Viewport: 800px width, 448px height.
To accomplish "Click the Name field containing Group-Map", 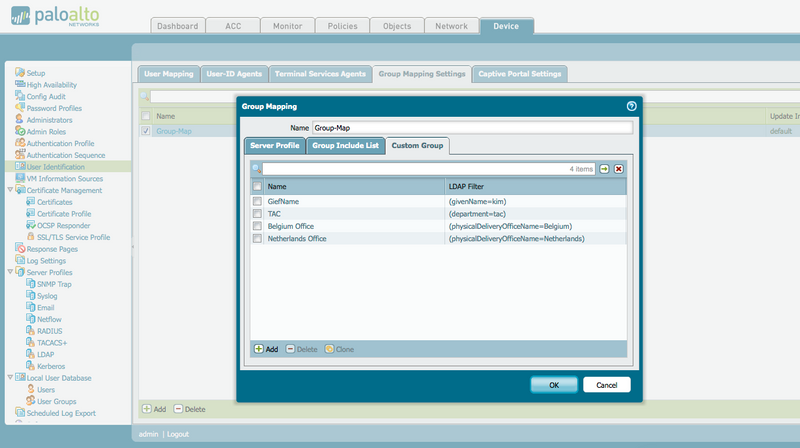I will coord(472,128).
